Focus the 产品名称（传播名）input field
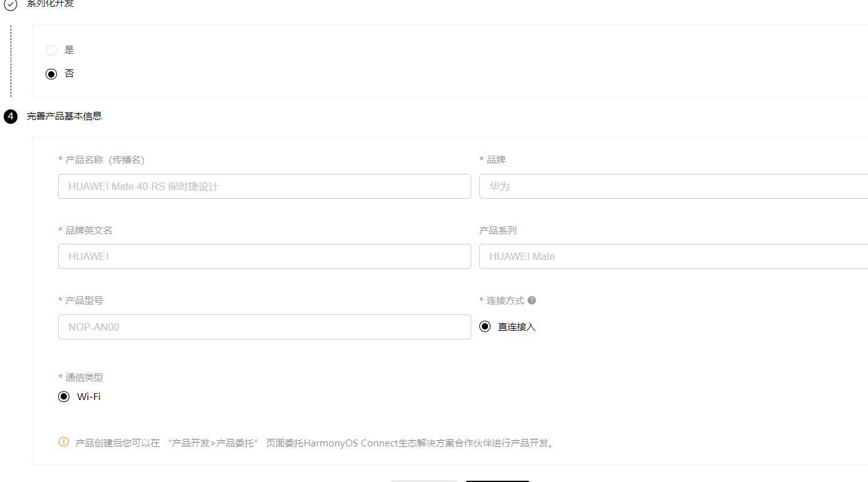The height and width of the screenshot is (482, 868). pyautogui.click(x=264, y=186)
